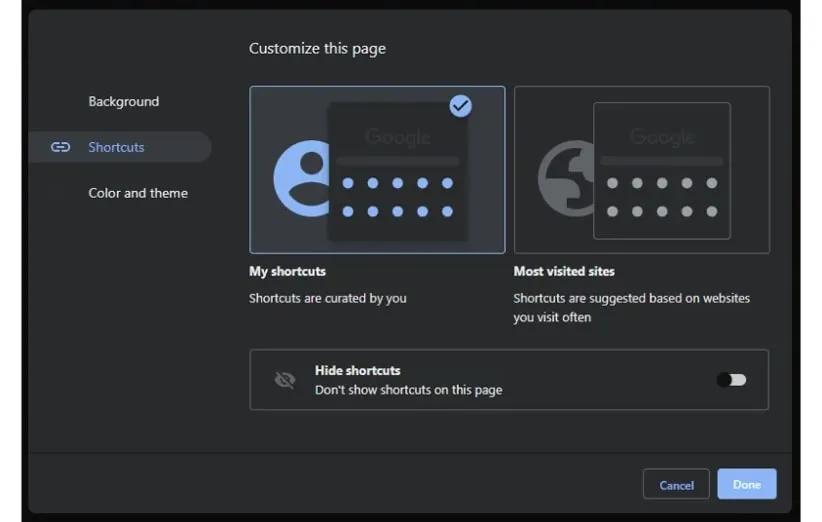Click "Don't show shortcuts on this page" text

click(x=408, y=390)
